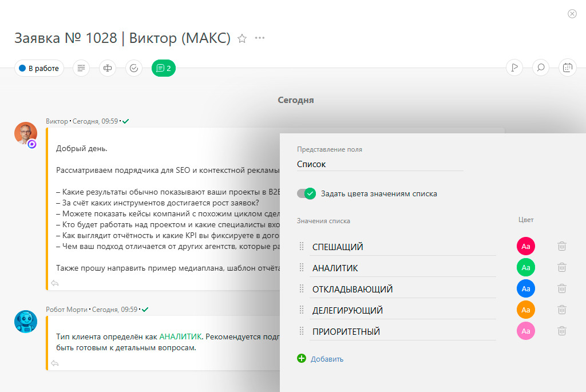Pick the green color swatch for АНАЛИТИК
The width and height of the screenshot is (586, 392).
(526, 268)
